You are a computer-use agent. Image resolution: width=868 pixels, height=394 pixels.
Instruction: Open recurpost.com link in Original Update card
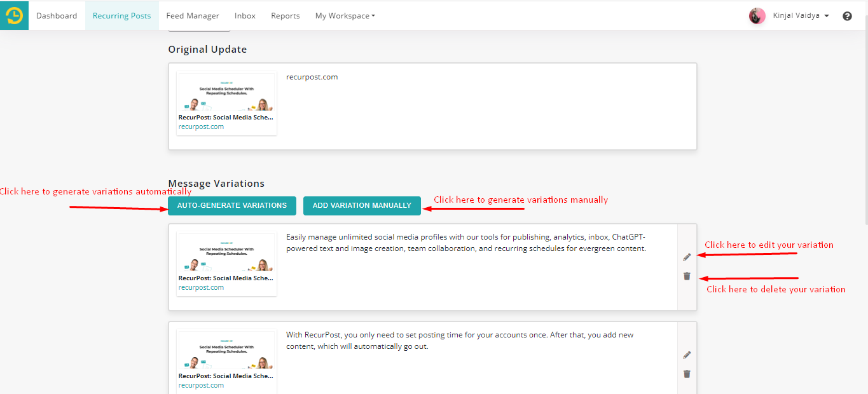(x=201, y=126)
